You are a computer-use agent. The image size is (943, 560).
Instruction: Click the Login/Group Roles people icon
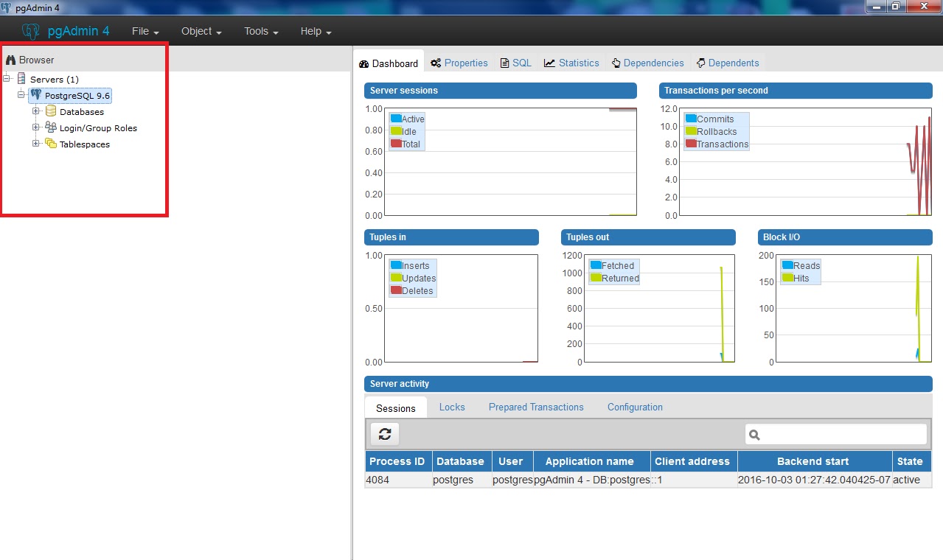click(51, 127)
